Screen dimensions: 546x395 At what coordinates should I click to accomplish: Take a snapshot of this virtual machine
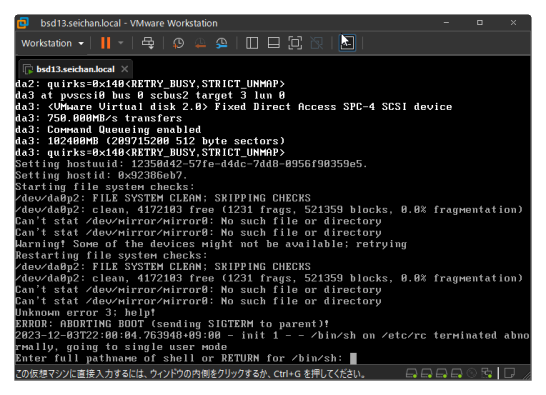(178, 43)
